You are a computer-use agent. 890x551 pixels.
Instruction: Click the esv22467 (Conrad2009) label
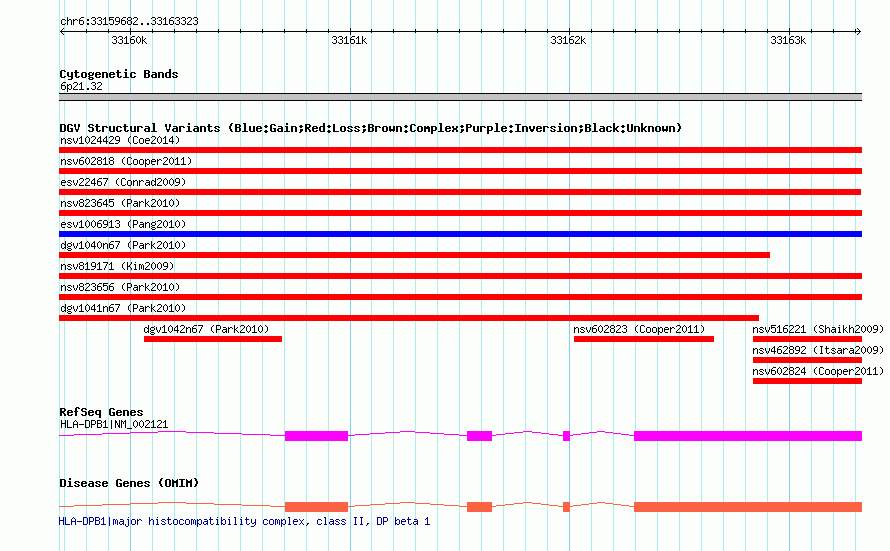point(123,182)
